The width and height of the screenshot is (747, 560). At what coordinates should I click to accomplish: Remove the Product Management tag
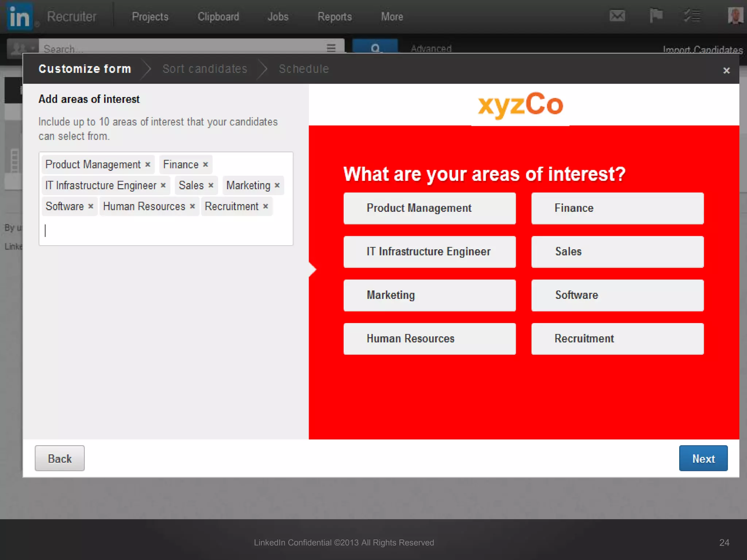click(148, 165)
